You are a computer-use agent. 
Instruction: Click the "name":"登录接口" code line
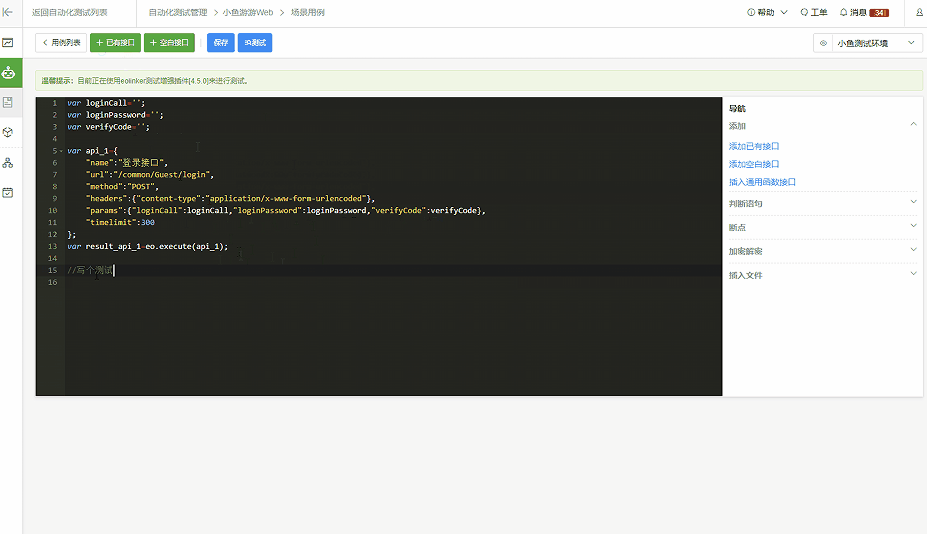coord(127,163)
